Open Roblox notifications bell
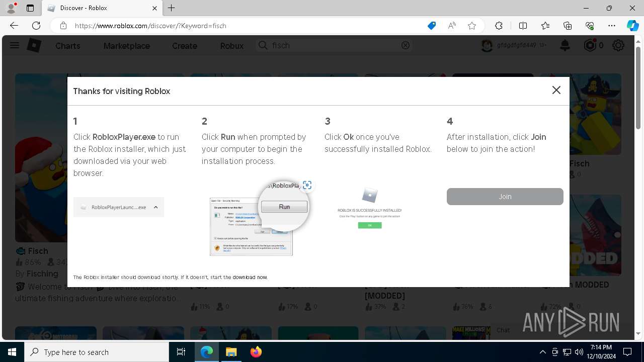 565,46
